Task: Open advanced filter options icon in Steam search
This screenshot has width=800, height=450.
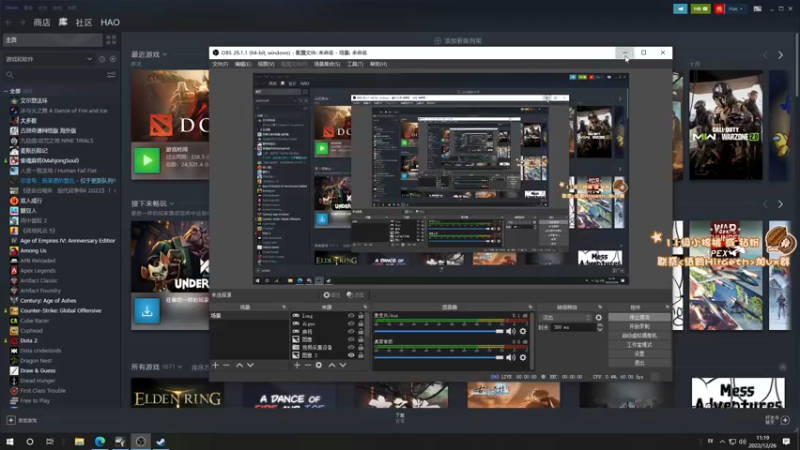Action: tap(111, 75)
